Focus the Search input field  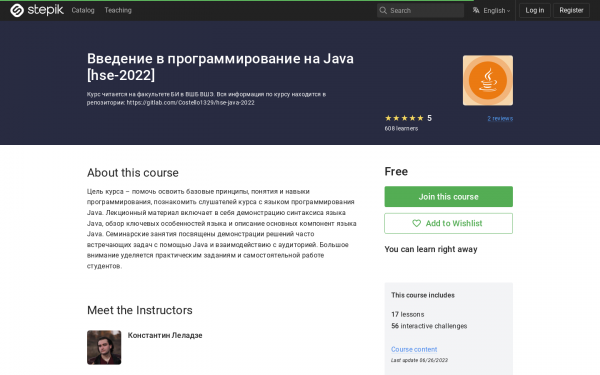420,10
